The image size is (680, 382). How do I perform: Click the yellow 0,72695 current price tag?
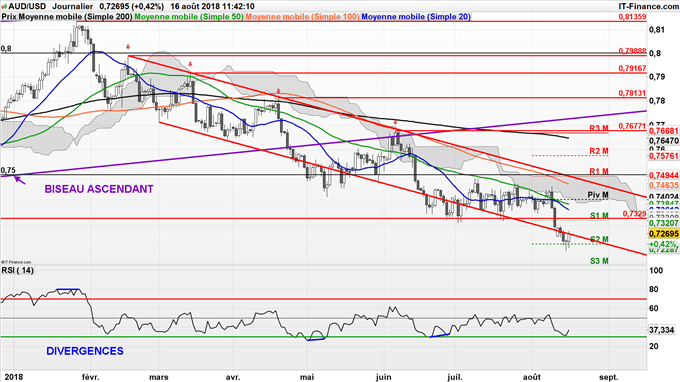pyautogui.click(x=664, y=234)
